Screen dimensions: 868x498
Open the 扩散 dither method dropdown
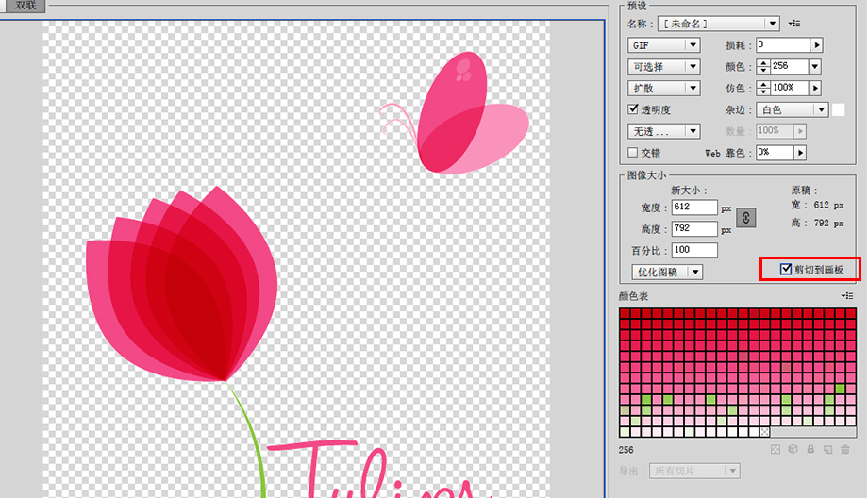pos(664,89)
